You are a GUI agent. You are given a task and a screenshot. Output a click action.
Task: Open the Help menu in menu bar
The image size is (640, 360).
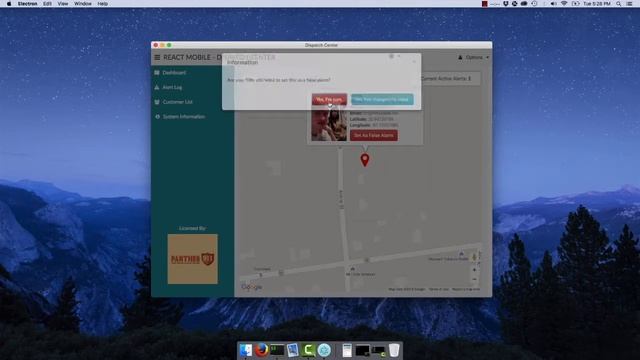tap(102, 4)
